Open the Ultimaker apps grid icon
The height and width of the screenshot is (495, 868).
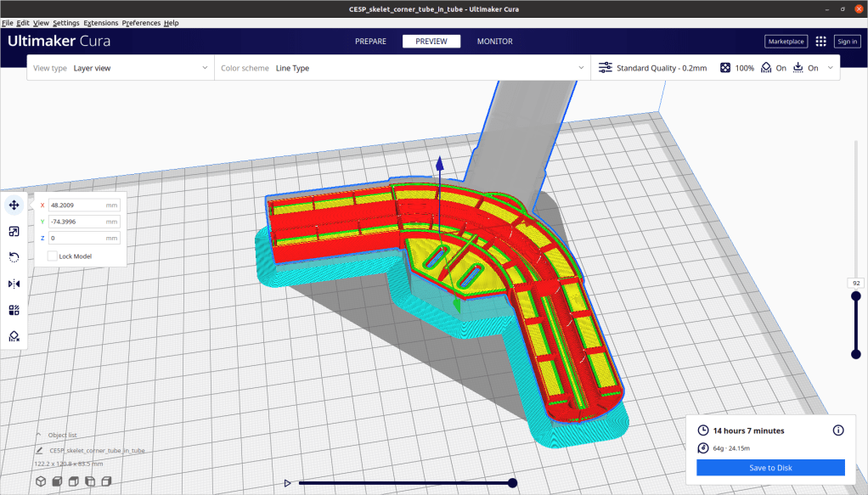point(820,42)
